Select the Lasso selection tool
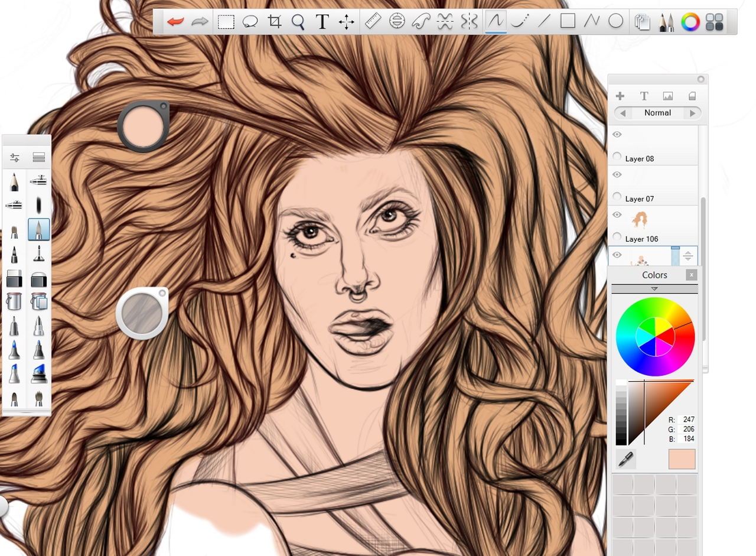Screen dimensions: 756x556 250,22
